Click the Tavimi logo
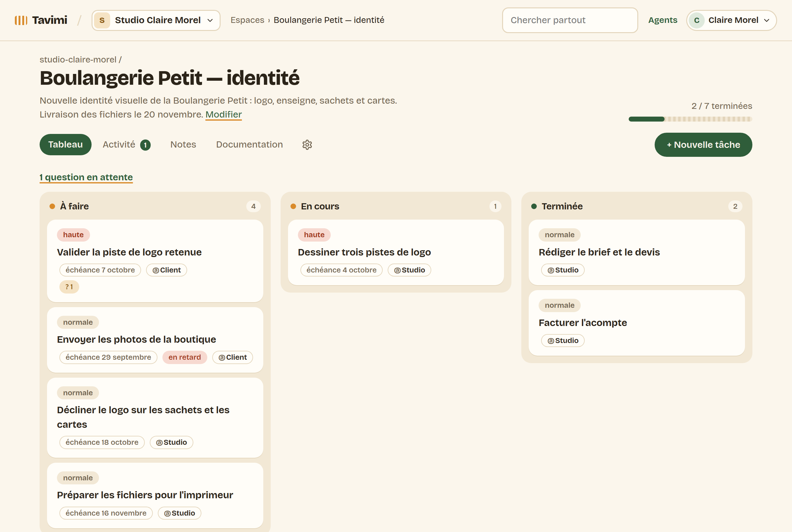This screenshot has height=532, width=792. (x=41, y=20)
